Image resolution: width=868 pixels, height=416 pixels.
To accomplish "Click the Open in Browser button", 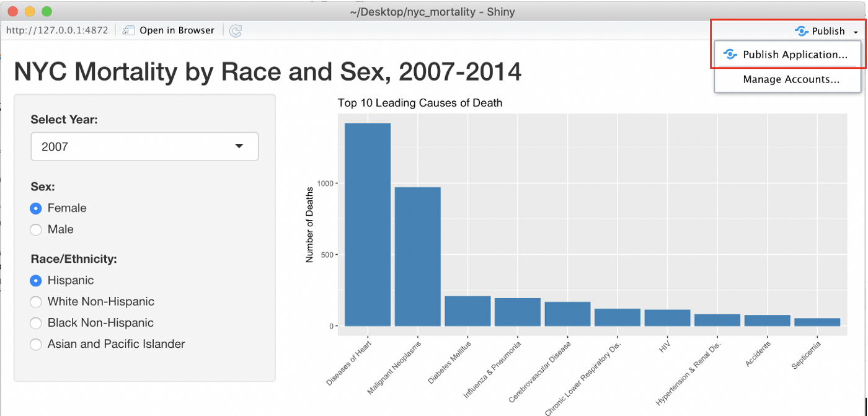I will pos(169,30).
